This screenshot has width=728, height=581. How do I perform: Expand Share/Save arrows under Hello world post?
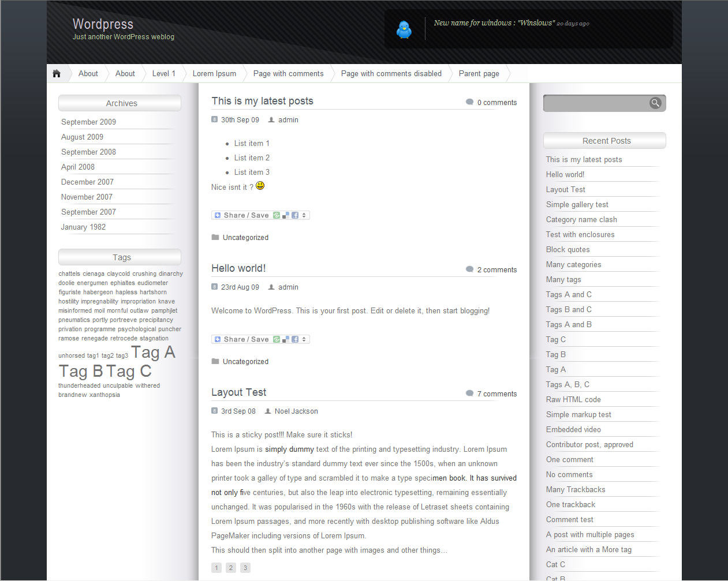[304, 339]
